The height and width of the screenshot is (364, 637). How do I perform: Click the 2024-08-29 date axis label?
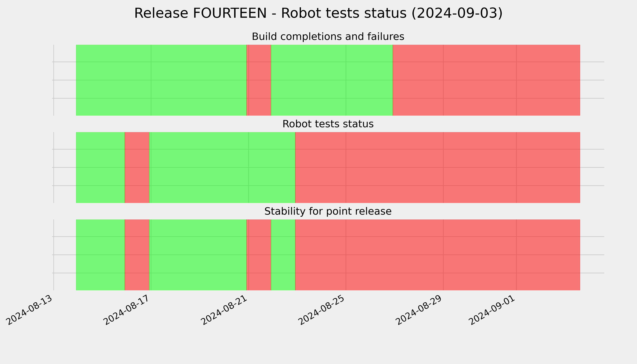[x=420, y=310]
